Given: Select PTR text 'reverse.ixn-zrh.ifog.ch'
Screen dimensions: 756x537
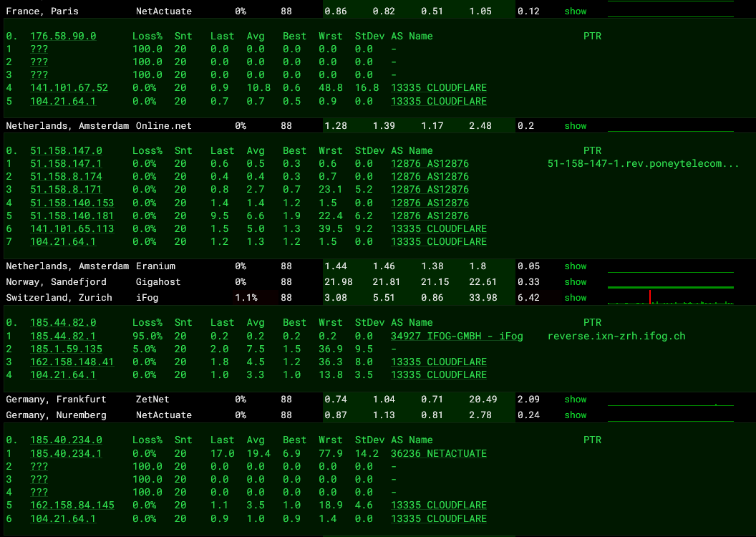Looking at the screenshot, I should 616,336.
